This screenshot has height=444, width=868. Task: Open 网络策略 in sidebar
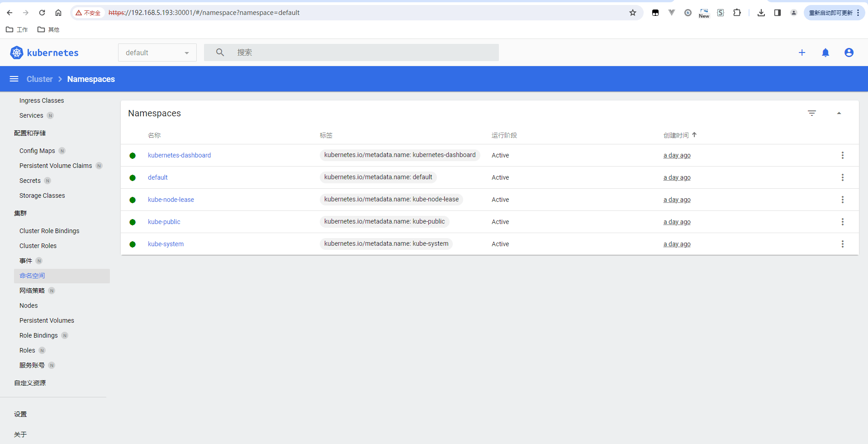click(x=32, y=291)
